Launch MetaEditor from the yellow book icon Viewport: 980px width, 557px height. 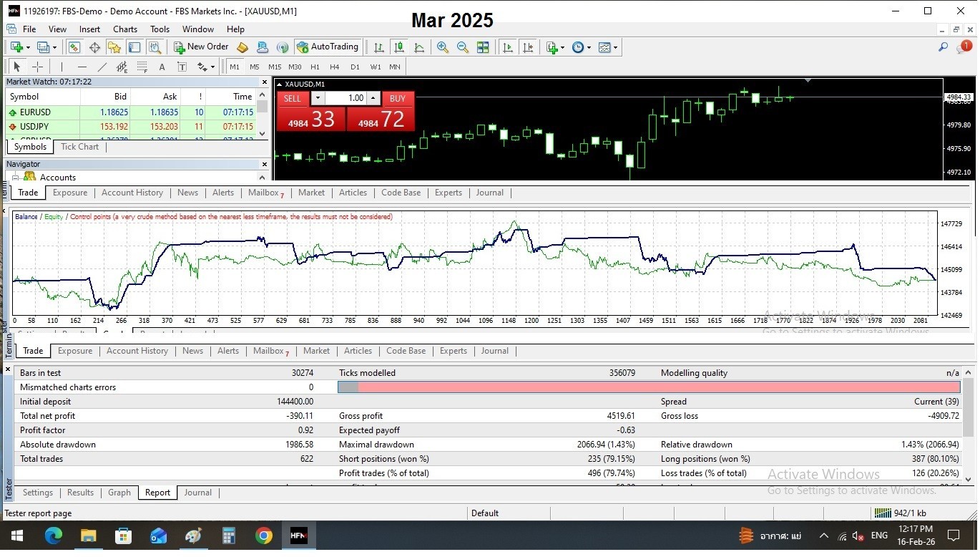242,47
